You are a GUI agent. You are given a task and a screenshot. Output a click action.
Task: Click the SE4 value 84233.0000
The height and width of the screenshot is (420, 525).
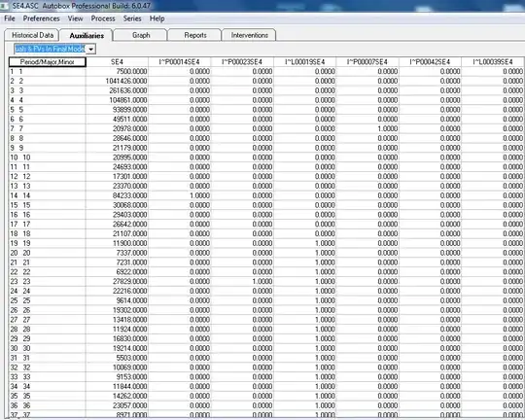(118, 195)
